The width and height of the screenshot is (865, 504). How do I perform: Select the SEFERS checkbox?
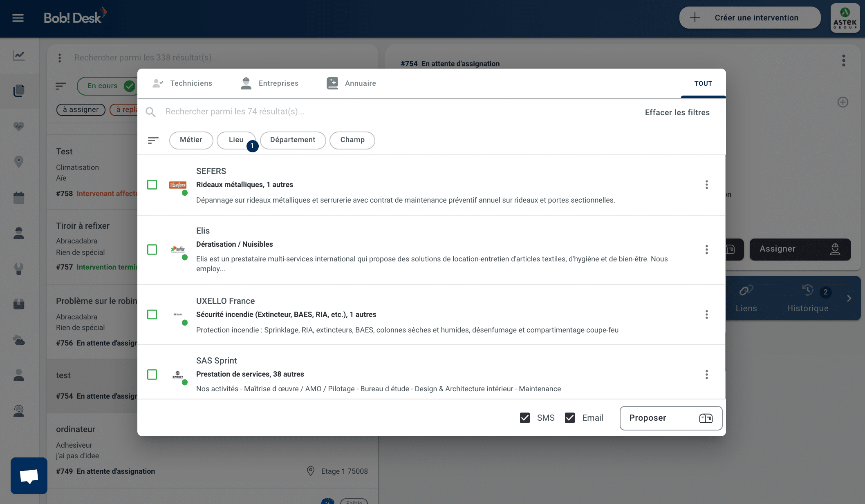pos(152,185)
